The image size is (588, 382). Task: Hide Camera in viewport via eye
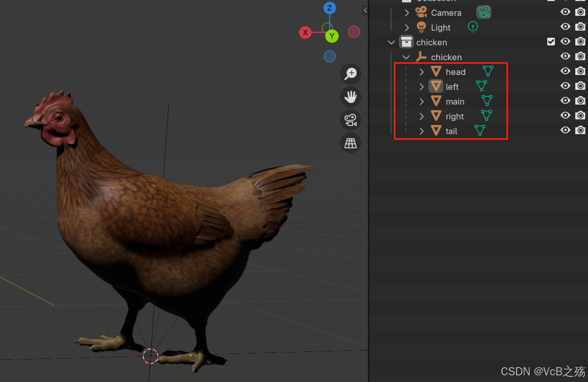(565, 12)
